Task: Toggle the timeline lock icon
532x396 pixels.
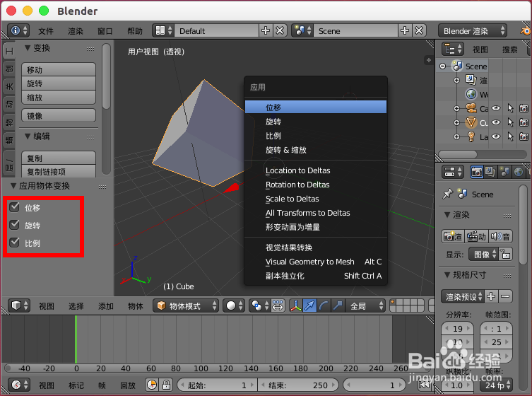Action: [x=166, y=385]
